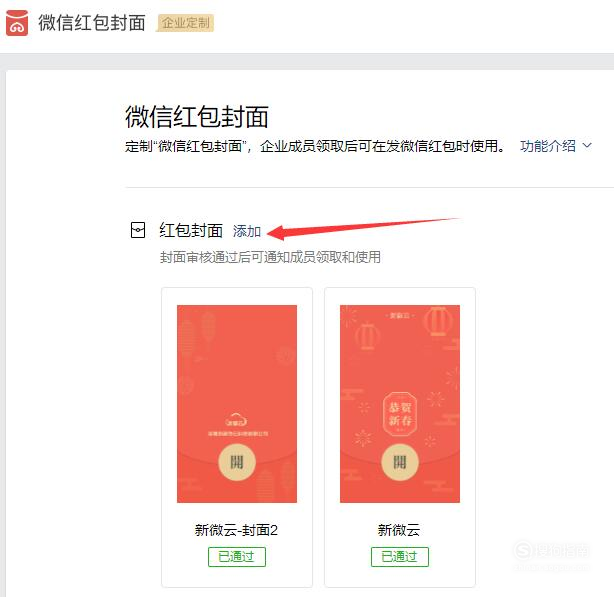Screen dimensions: 614x597
Task: Click the cloud logo on 新微云-封面2 cover
Action: 237,420
